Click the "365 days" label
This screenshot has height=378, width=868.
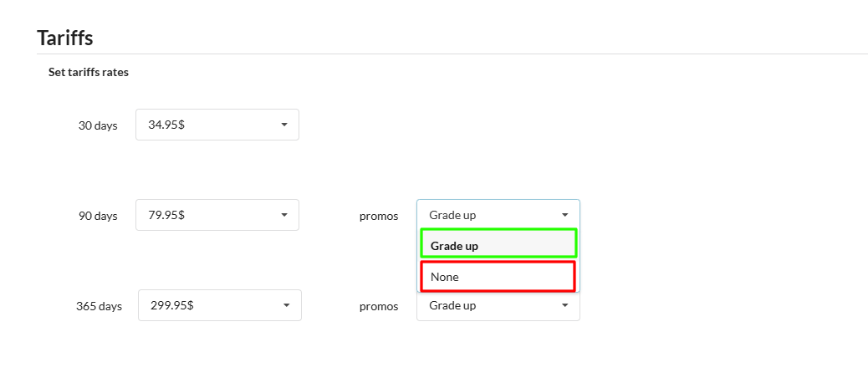pos(99,306)
